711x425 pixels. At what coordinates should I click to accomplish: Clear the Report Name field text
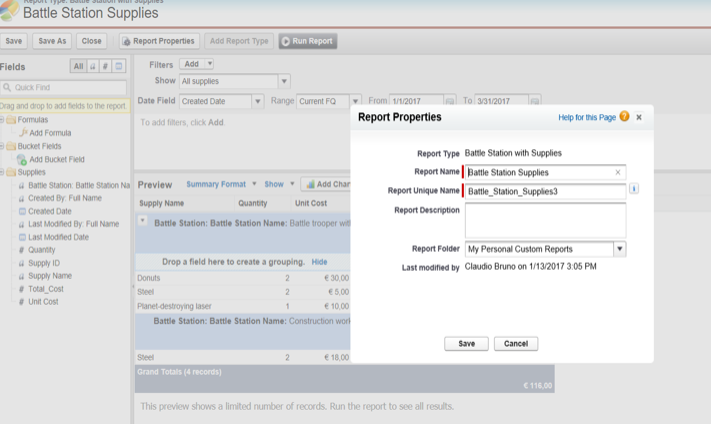[618, 172]
